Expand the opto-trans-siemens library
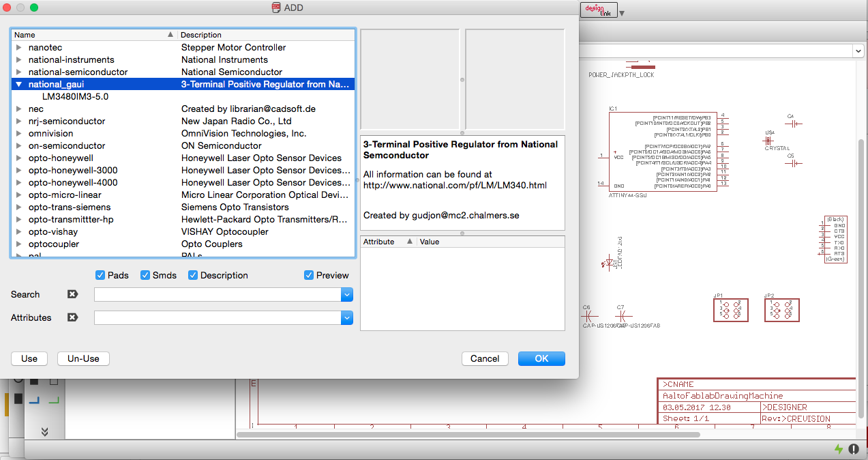 (x=19, y=207)
